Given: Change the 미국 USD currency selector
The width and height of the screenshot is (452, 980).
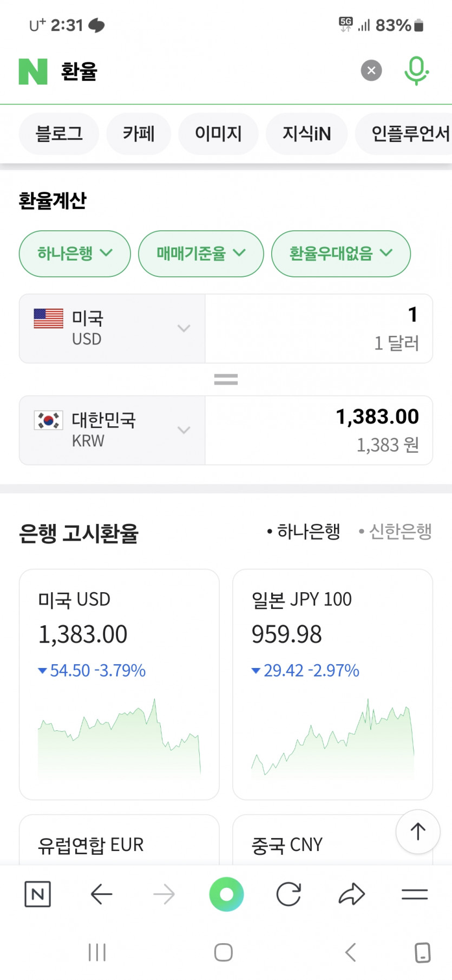Looking at the screenshot, I should click(112, 328).
